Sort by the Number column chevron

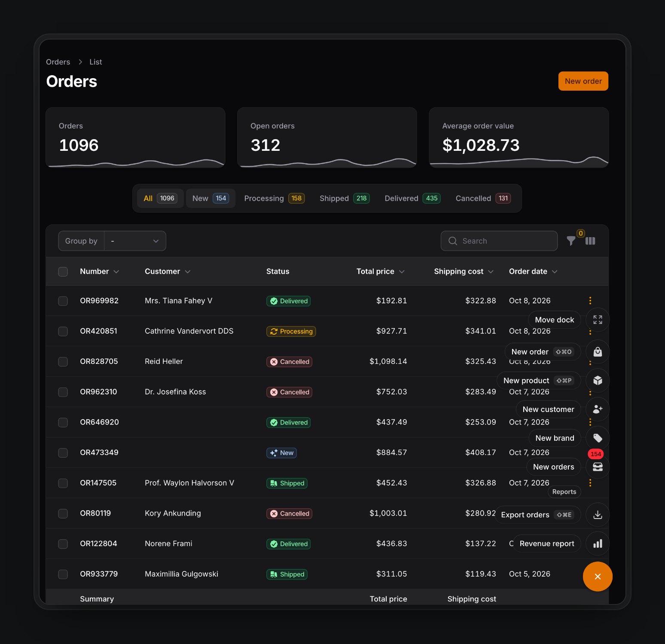pos(116,272)
